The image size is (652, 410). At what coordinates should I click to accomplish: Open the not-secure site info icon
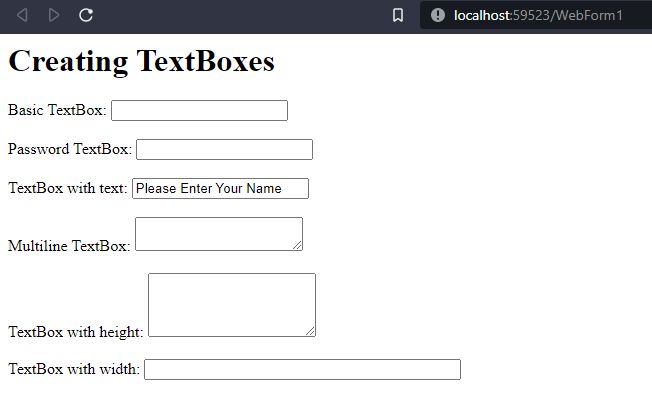click(437, 15)
